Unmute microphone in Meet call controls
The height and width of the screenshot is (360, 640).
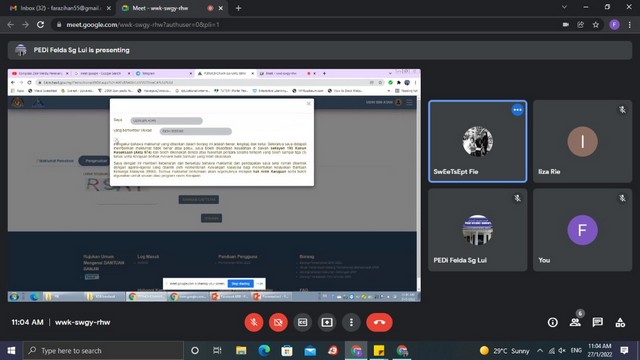pyautogui.click(x=253, y=322)
